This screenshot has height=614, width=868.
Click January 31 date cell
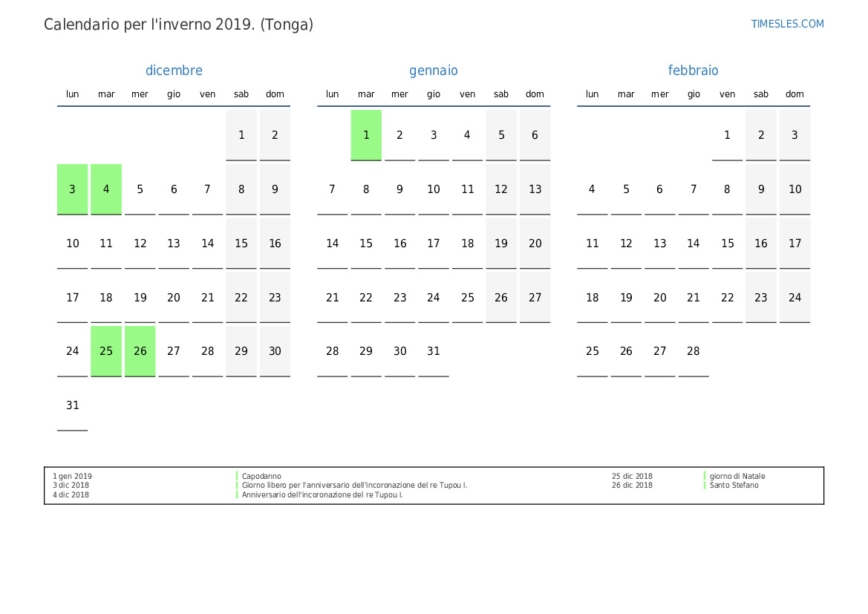click(x=434, y=351)
